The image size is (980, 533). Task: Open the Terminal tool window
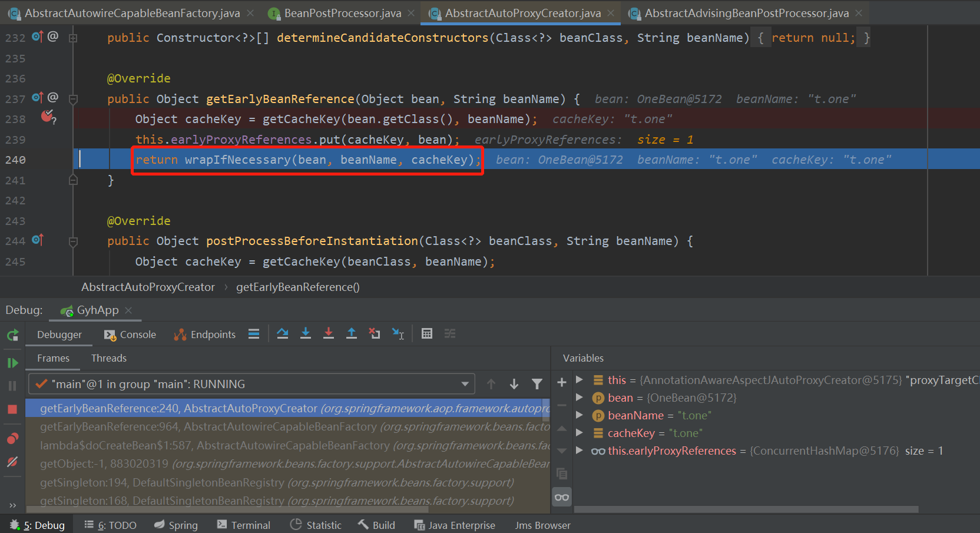tap(243, 525)
